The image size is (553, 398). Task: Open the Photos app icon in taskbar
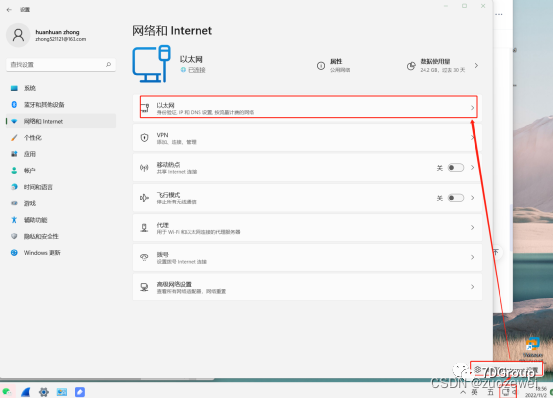tap(62, 392)
